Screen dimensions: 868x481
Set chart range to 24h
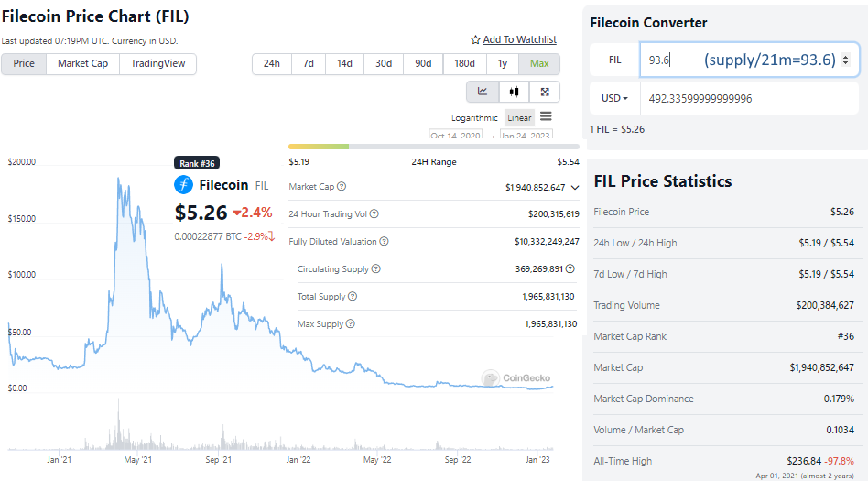(271, 64)
